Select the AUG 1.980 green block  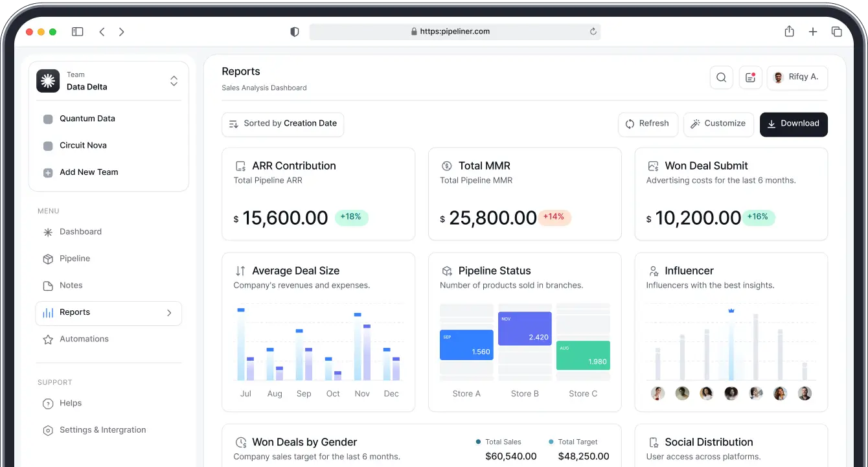pyautogui.click(x=583, y=356)
